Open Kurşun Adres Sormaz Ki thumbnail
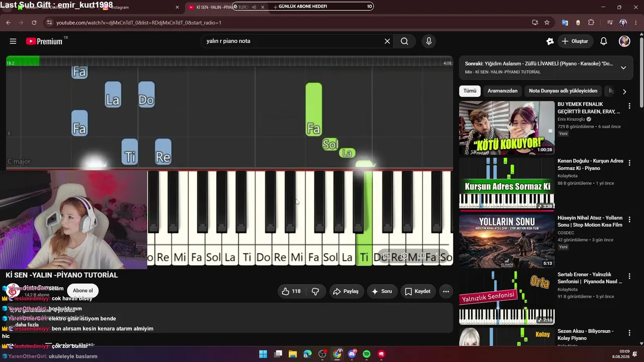 pyautogui.click(x=507, y=185)
